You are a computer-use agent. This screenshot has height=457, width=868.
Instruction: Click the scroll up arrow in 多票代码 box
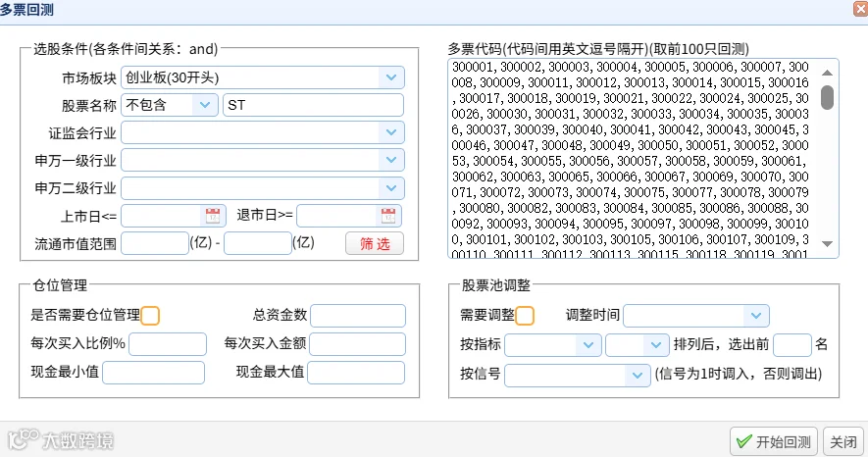[x=827, y=73]
